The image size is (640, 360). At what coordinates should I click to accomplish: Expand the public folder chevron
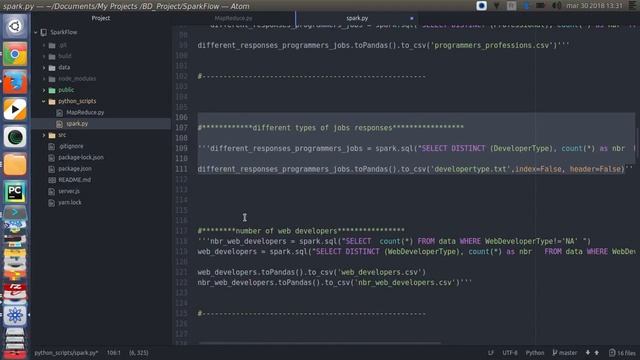(x=44, y=90)
